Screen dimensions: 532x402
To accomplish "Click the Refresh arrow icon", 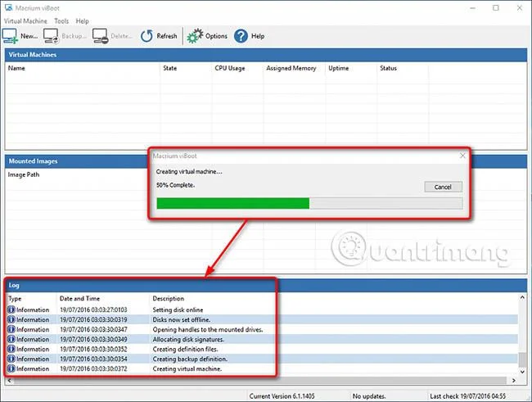I will tap(147, 36).
